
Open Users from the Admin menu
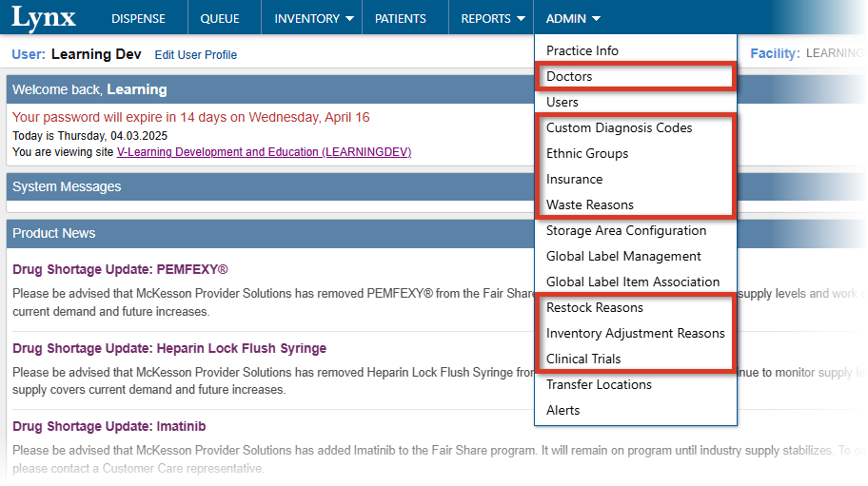562,102
